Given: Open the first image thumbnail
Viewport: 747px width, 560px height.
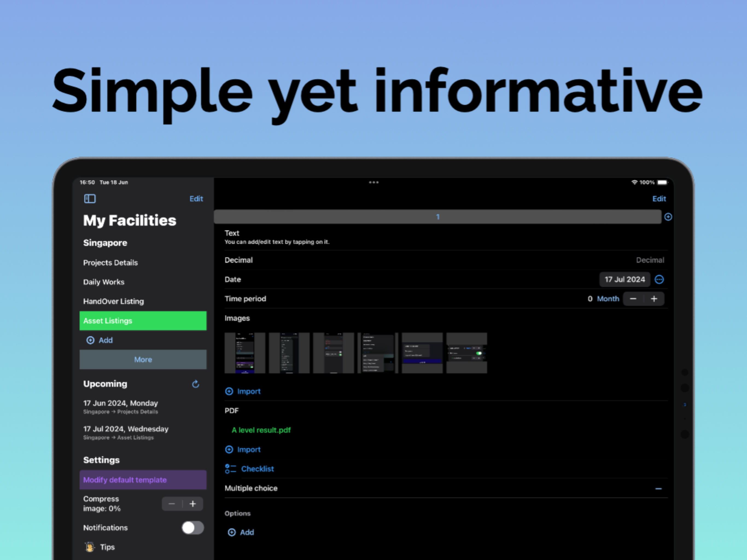Looking at the screenshot, I should [245, 353].
